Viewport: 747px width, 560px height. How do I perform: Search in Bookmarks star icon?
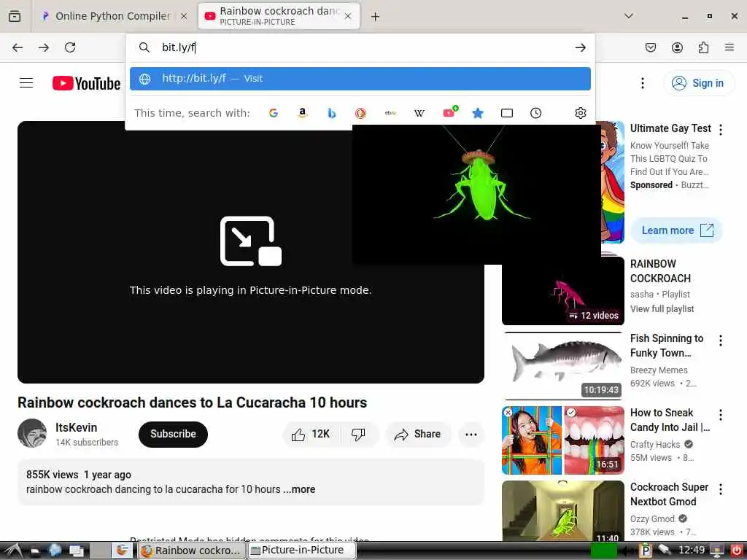point(478,113)
